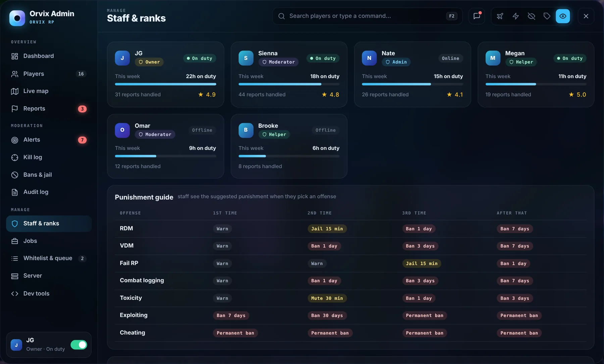Click the Server rack icon

[x=15, y=276]
